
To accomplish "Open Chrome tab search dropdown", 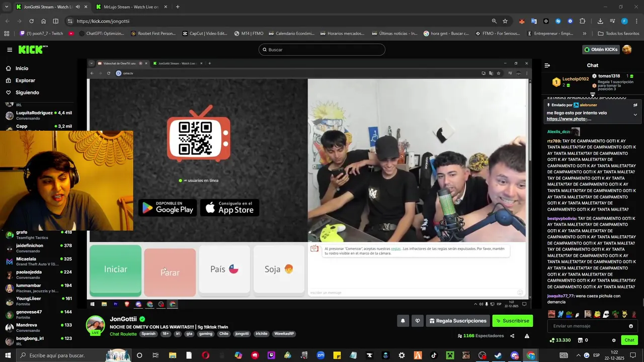I will pos(7,7).
